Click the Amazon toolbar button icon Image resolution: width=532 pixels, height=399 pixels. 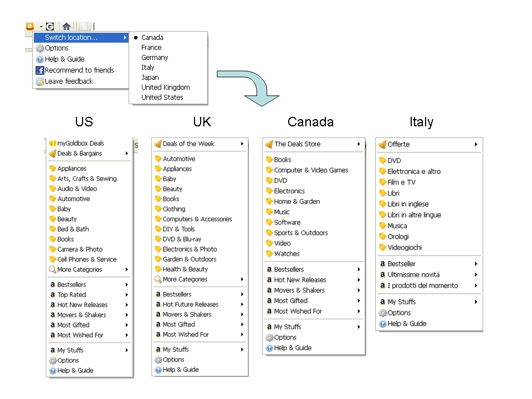(x=30, y=26)
